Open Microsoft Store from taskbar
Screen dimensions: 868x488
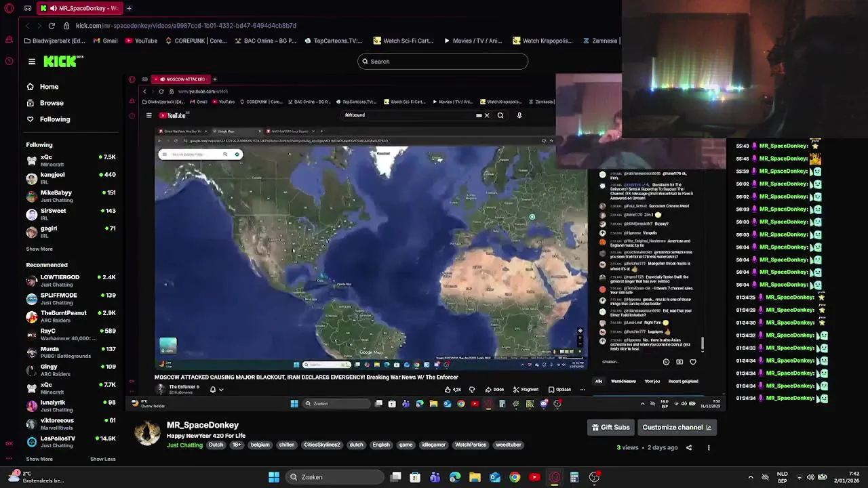pos(415,477)
